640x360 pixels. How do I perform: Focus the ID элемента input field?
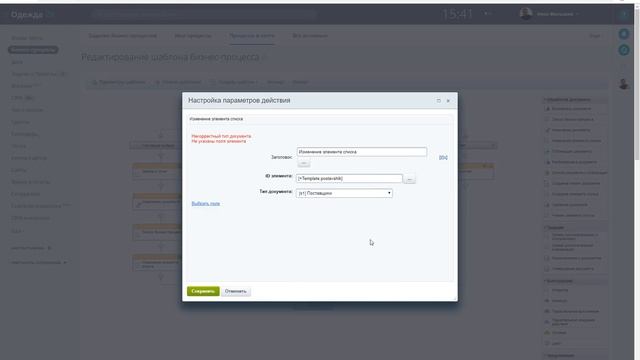(349, 178)
